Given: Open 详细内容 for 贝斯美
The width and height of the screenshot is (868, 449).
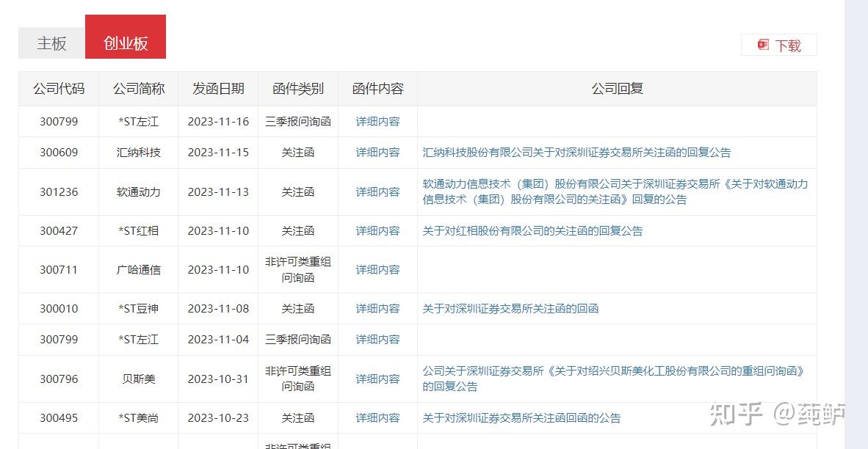Looking at the screenshot, I should click(x=377, y=379).
